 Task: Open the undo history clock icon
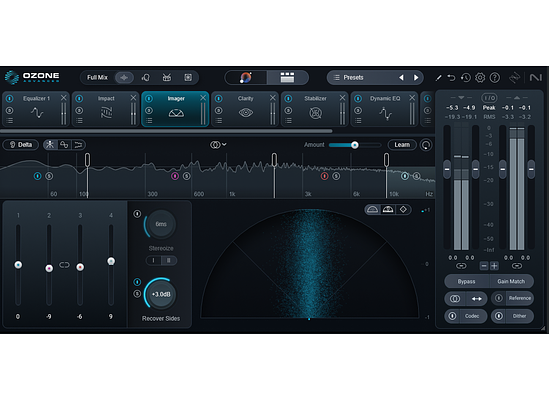click(x=466, y=77)
